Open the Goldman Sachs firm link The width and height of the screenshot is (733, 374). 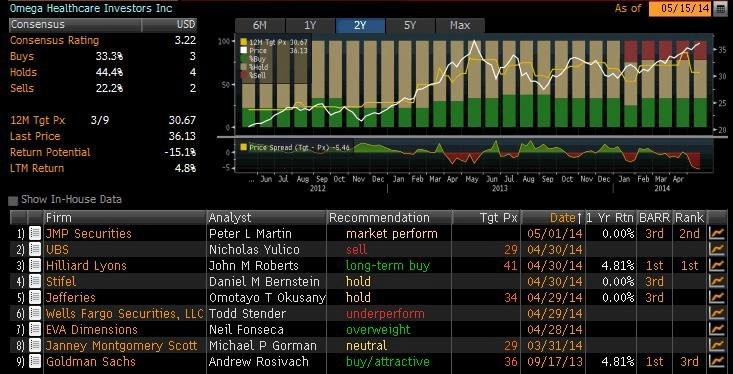pyautogui.click(x=91, y=361)
